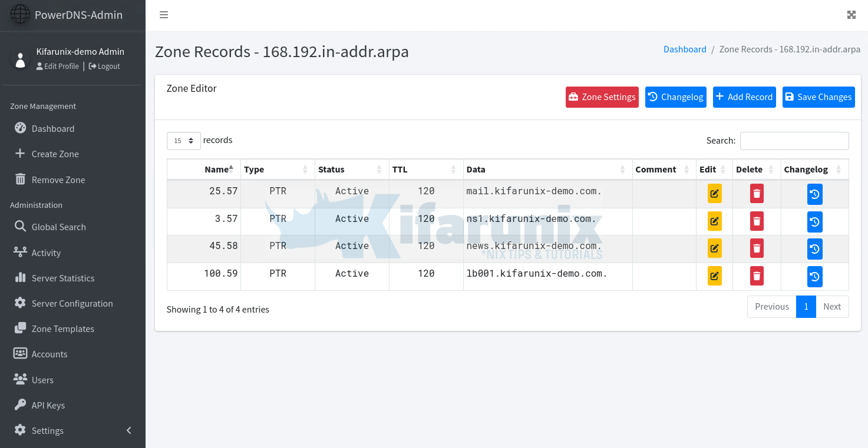Viewport: 868px width, 448px height.
Task: Open the records-per-page dropdown
Action: click(183, 141)
